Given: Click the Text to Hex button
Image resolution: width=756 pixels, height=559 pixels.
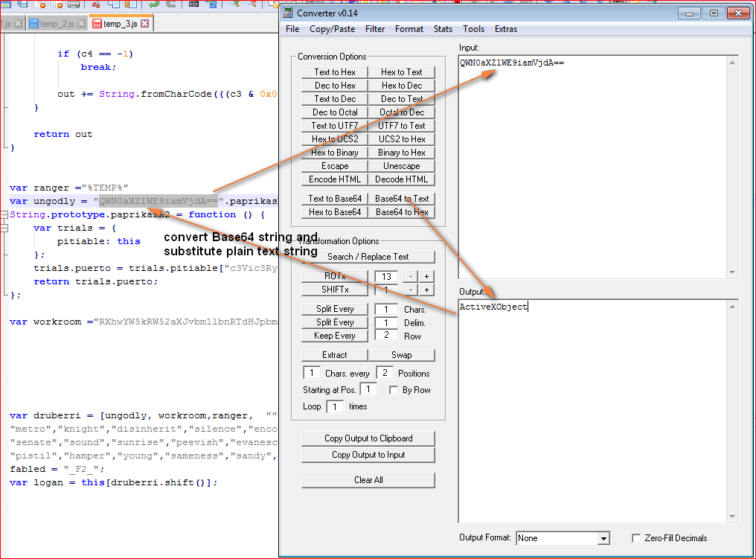Looking at the screenshot, I should click(x=335, y=72).
